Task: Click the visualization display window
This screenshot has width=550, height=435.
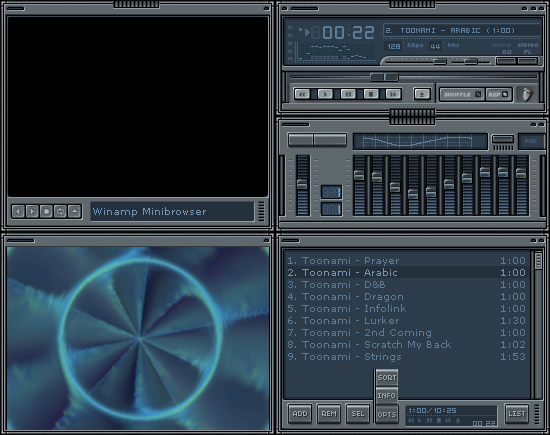Action: (138, 339)
